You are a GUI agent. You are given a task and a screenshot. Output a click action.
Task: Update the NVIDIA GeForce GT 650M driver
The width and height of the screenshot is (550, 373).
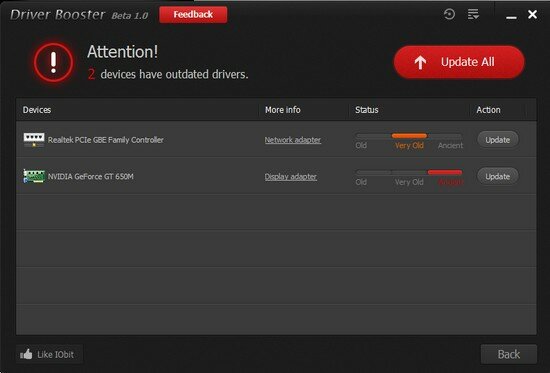click(x=498, y=176)
